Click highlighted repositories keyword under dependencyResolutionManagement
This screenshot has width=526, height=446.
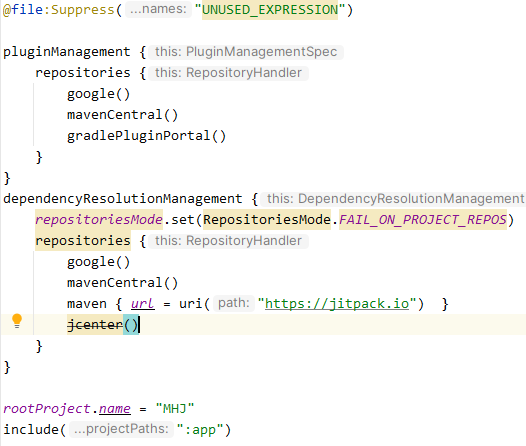coord(83,241)
